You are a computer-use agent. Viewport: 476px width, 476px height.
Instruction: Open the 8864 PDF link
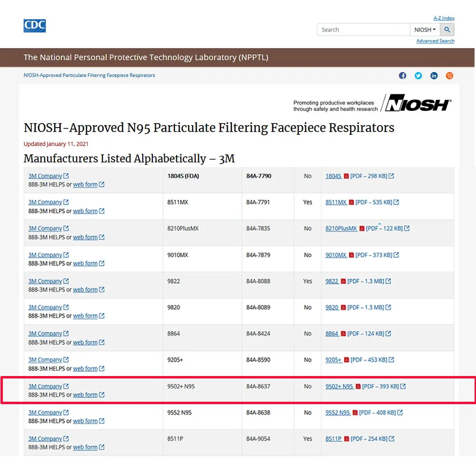[332, 334]
